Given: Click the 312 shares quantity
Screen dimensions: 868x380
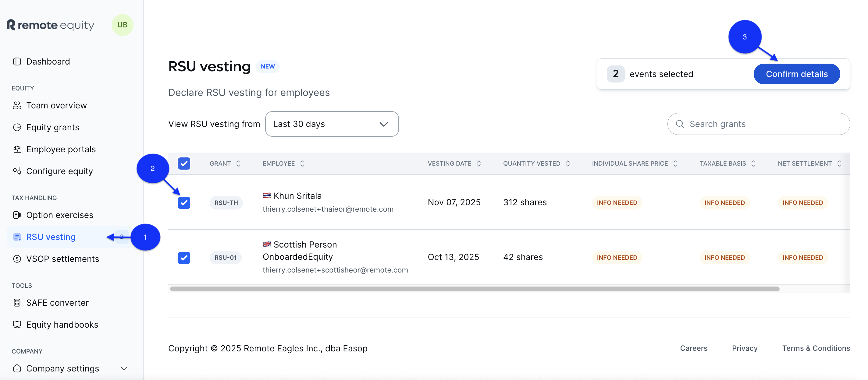Looking at the screenshot, I should point(525,202).
